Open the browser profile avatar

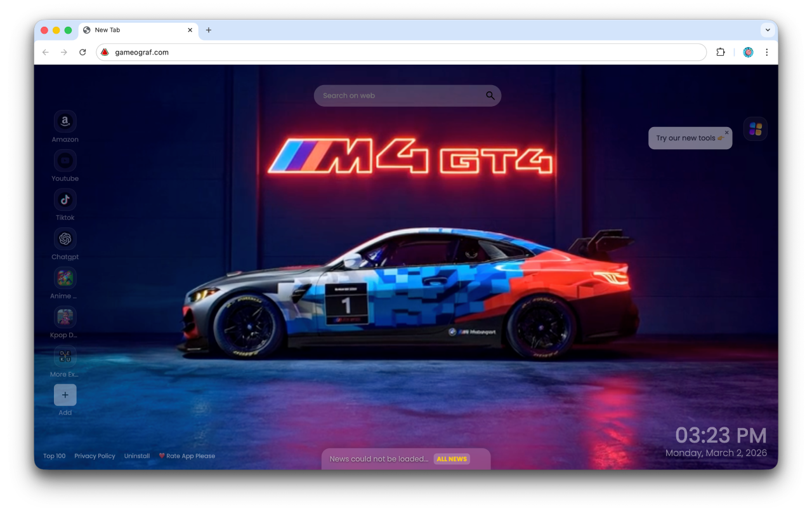point(748,52)
